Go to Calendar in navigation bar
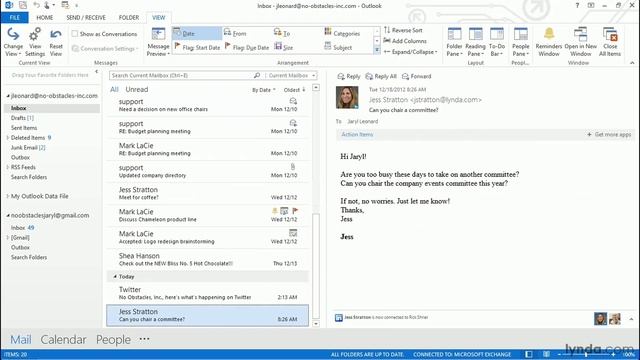Screen dimensions: 640x360 coord(63,340)
